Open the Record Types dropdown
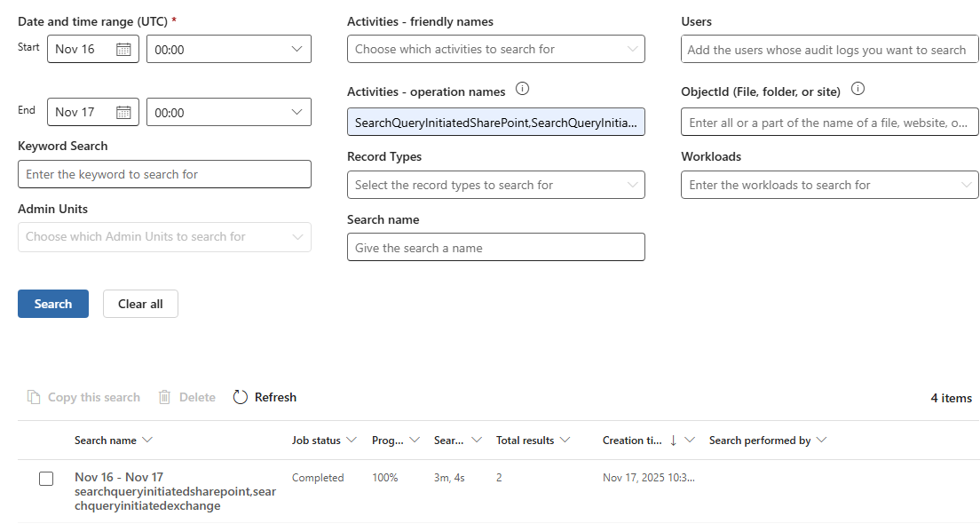 495,185
